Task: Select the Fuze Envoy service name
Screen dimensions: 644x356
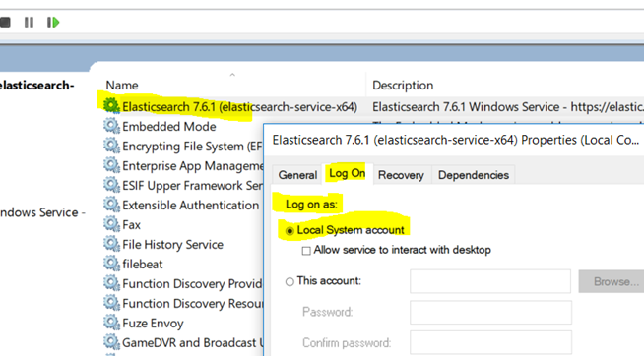Action: [153, 324]
